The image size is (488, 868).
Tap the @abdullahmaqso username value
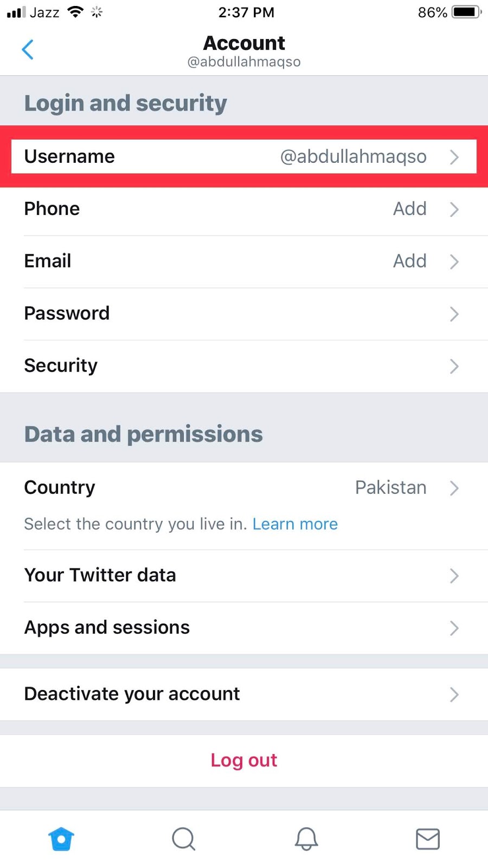(x=354, y=157)
